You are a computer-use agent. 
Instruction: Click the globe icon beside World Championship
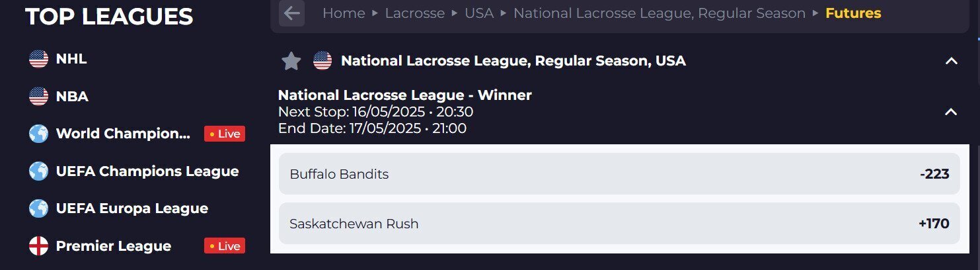(39, 134)
